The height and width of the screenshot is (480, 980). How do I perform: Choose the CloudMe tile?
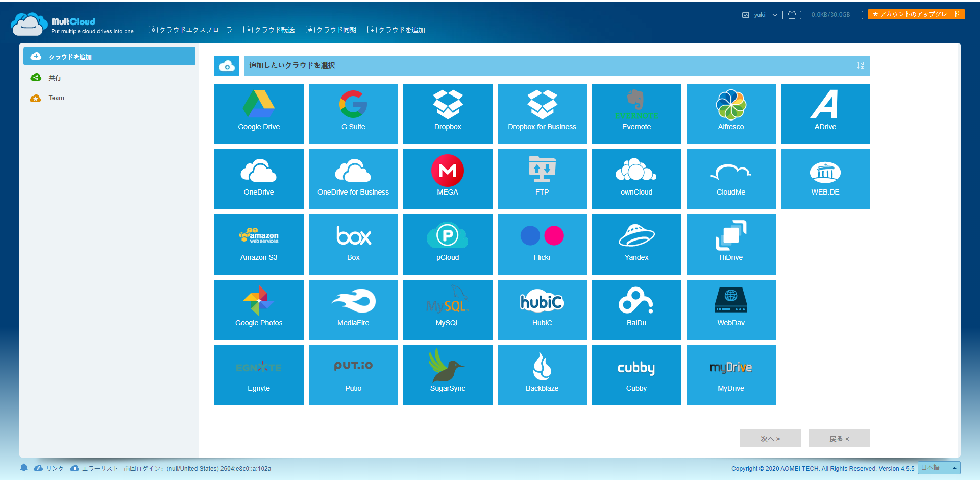731,179
